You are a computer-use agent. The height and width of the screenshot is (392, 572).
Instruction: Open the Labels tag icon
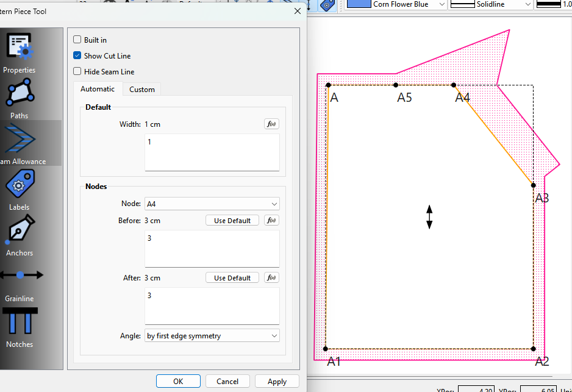click(20, 184)
